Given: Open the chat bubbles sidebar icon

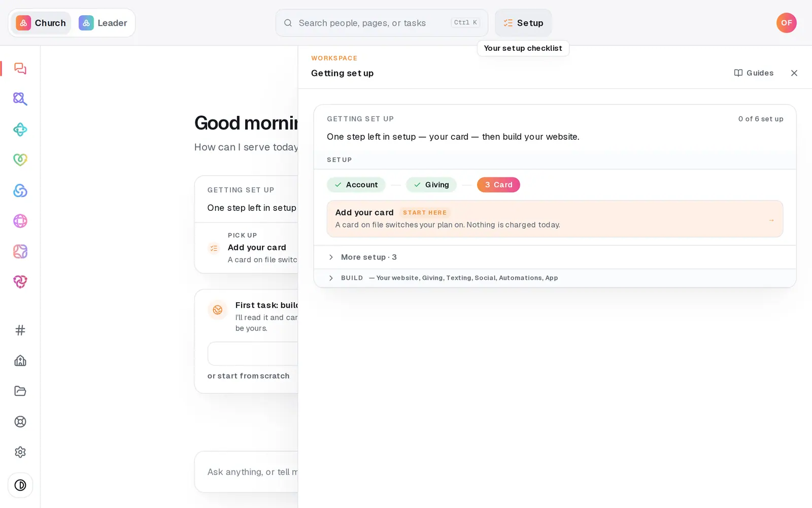Looking at the screenshot, I should [20, 69].
